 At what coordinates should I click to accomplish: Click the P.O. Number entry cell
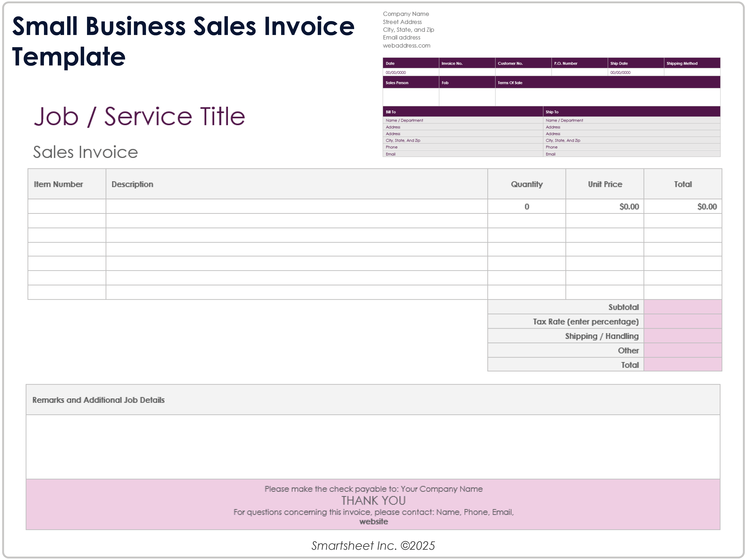tap(579, 72)
